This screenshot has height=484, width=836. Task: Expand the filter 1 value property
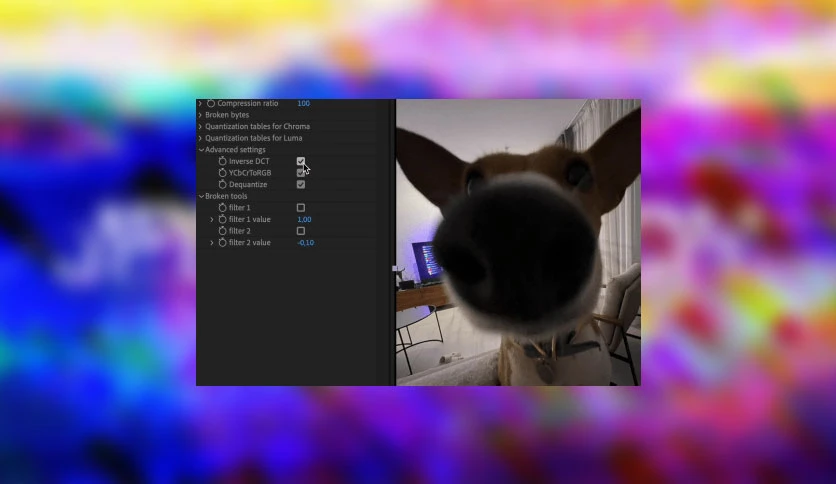pos(212,219)
